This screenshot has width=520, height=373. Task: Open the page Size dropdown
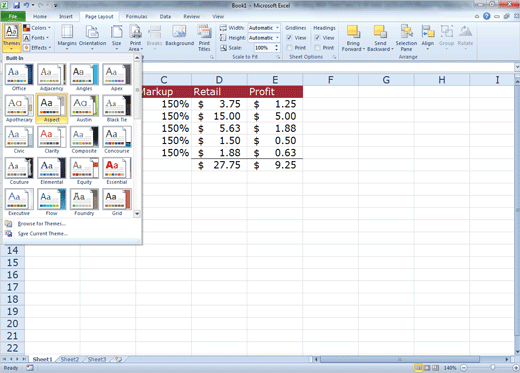coord(117,38)
